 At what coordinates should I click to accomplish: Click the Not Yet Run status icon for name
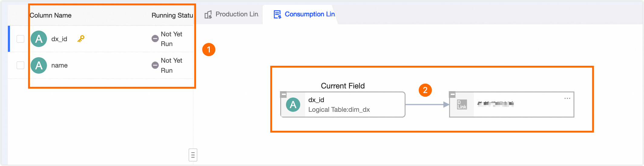pos(155,65)
